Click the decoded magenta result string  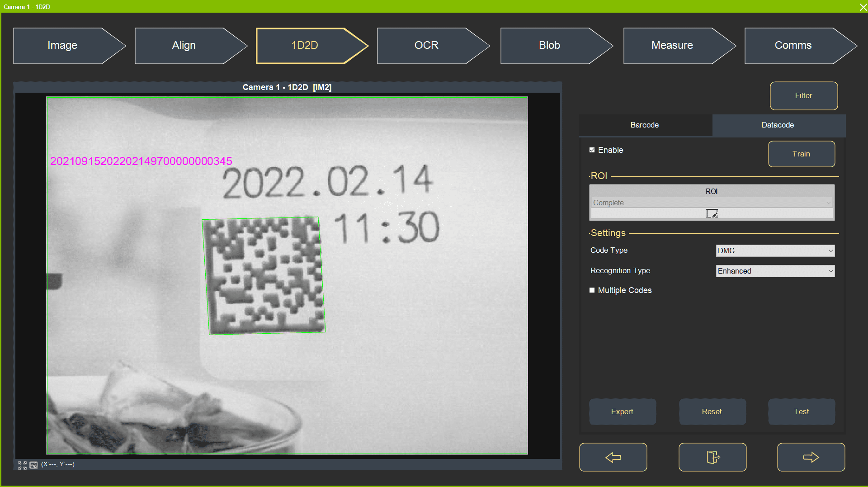tap(141, 161)
